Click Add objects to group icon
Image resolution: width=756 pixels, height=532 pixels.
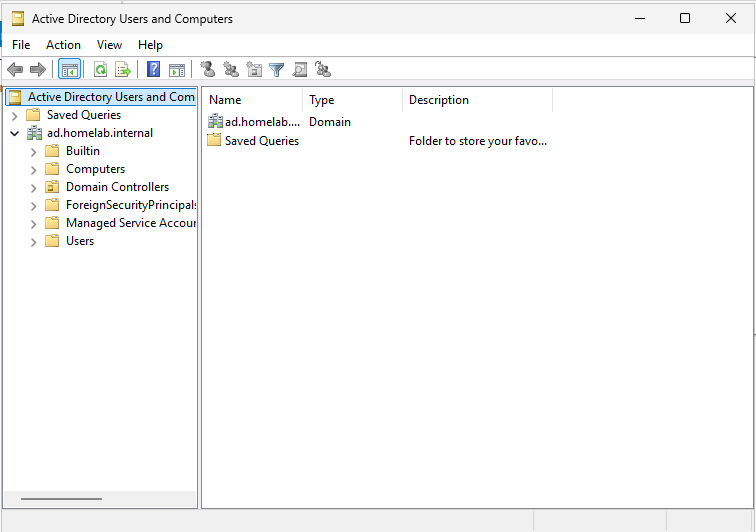[323, 69]
